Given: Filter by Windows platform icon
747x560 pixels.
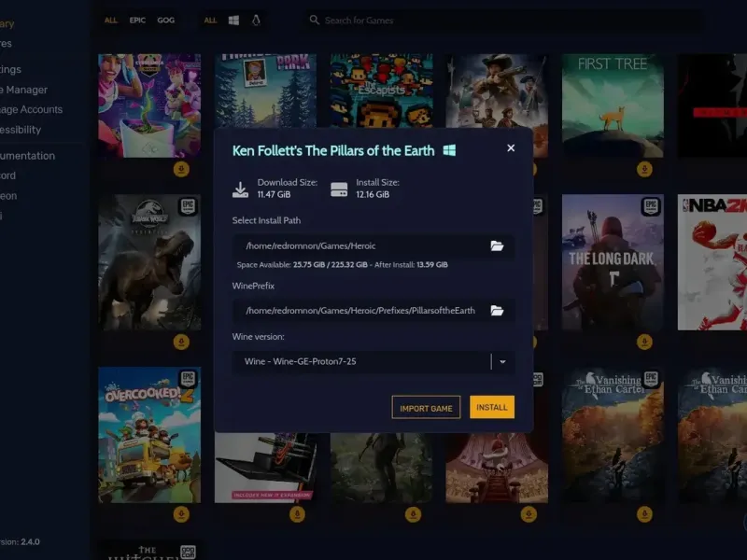Looking at the screenshot, I should pos(233,20).
